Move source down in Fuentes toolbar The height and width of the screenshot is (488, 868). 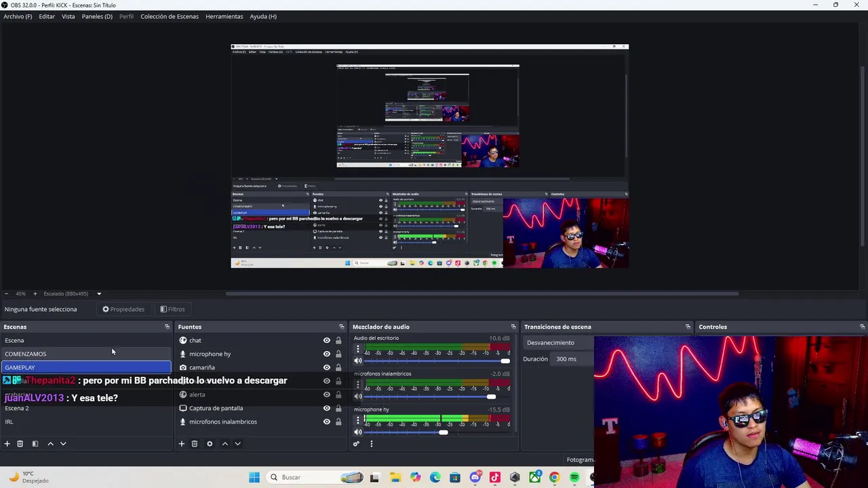pyautogui.click(x=237, y=444)
